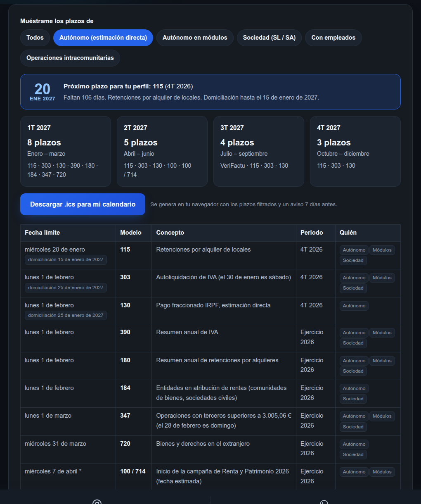Open the "1T 2027" quarter card
The image size is (421, 504).
pyautogui.click(x=66, y=151)
